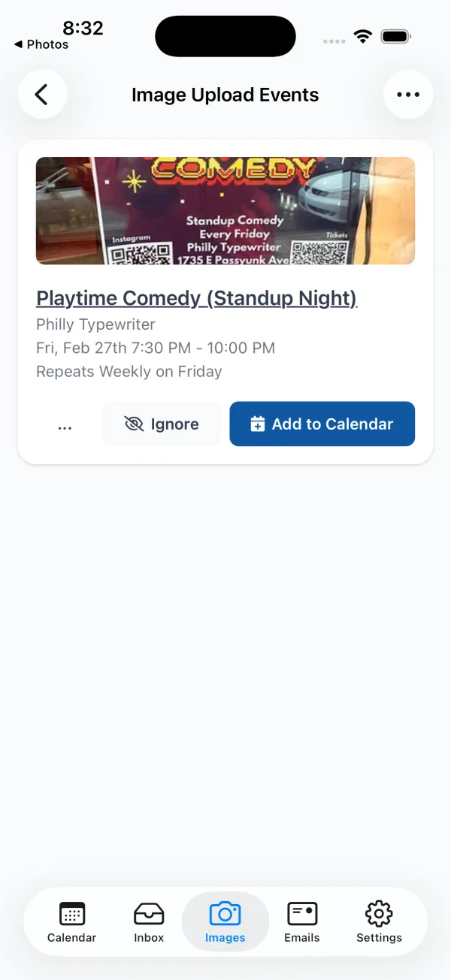Switch to the Calendar tab
451x980 pixels.
point(71,921)
